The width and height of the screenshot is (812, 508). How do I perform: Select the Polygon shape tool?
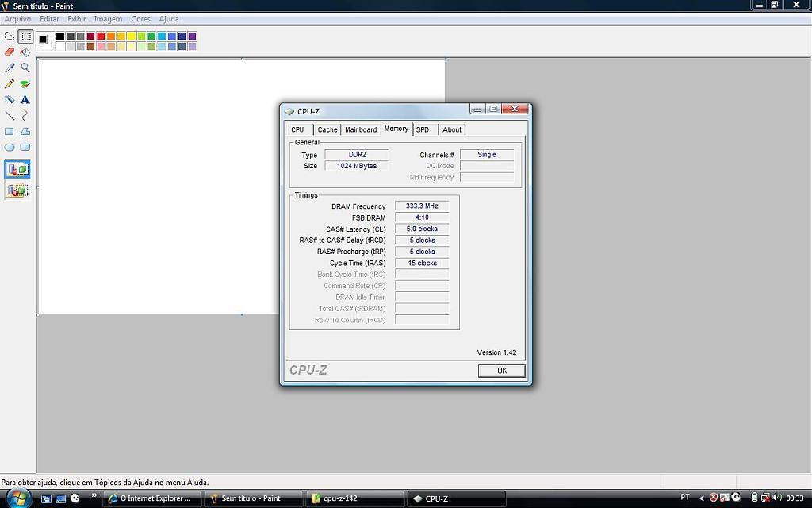pyautogui.click(x=25, y=131)
